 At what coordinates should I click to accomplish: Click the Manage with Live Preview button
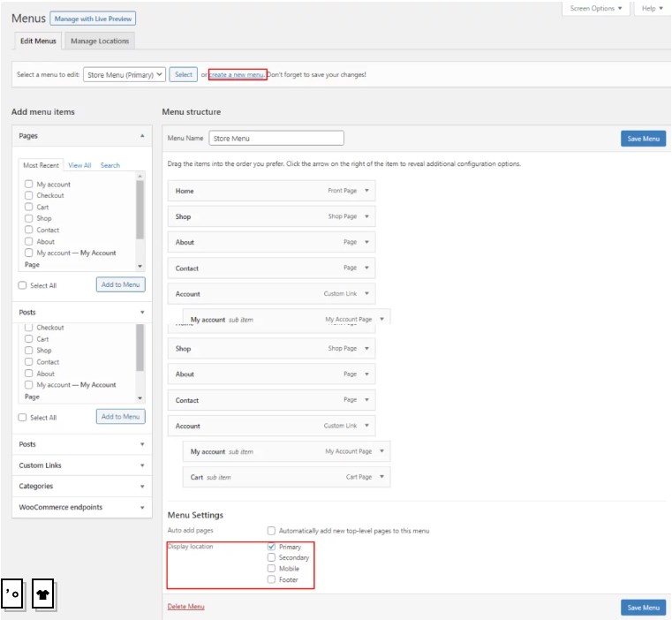pyautogui.click(x=94, y=19)
